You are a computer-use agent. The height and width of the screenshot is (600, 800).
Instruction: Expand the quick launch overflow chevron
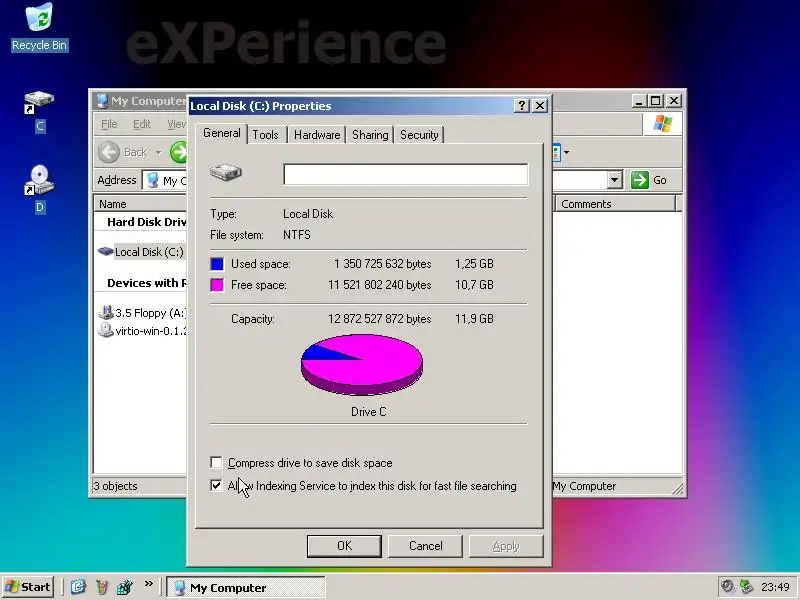pyautogui.click(x=148, y=584)
